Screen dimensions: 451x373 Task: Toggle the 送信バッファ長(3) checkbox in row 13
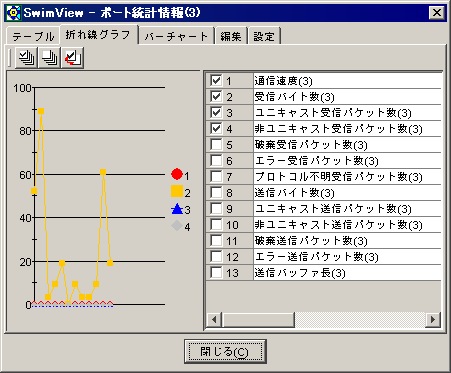pyautogui.click(x=216, y=273)
